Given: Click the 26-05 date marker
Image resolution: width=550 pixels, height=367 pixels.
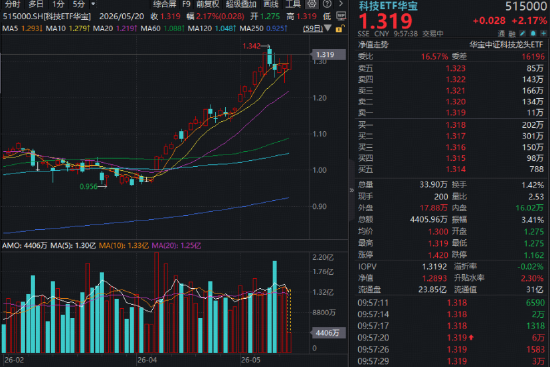Looking at the screenshot, I should pos(251,360).
